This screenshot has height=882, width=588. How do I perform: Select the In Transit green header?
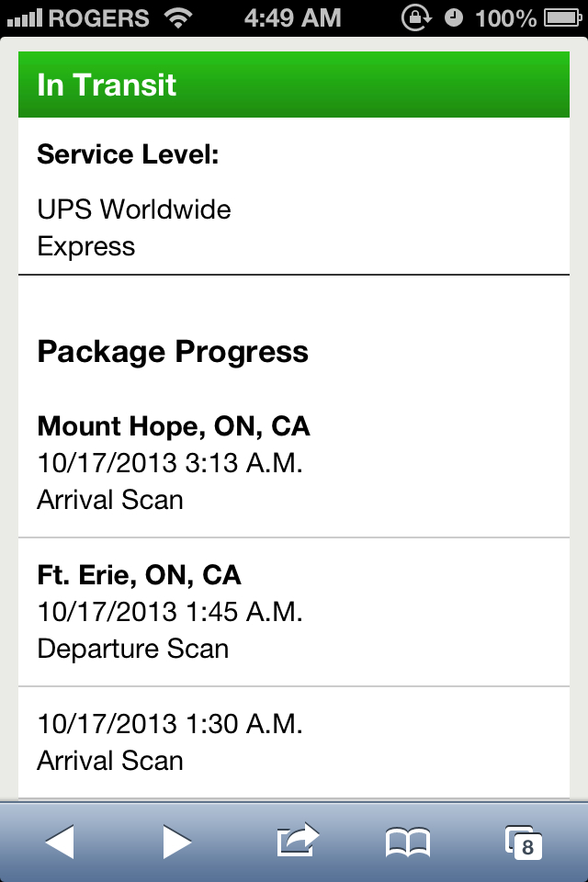click(294, 85)
